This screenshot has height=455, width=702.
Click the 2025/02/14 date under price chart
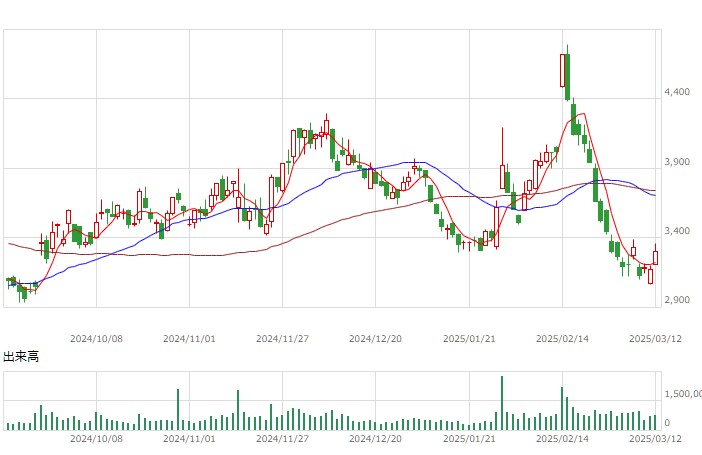[x=562, y=339]
